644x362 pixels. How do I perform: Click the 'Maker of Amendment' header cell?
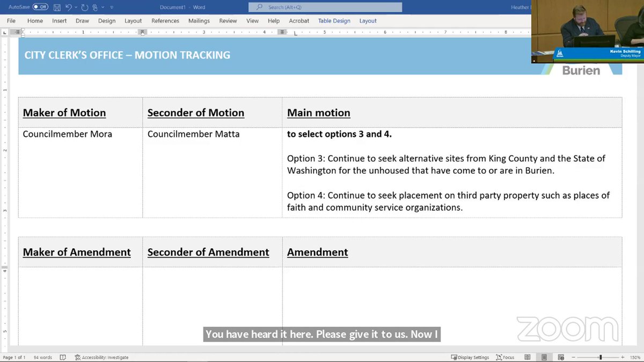click(x=80, y=252)
